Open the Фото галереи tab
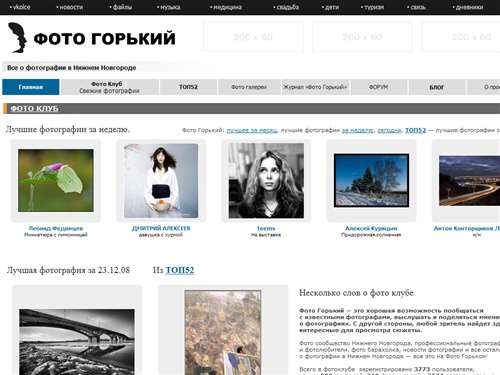 [x=249, y=87]
